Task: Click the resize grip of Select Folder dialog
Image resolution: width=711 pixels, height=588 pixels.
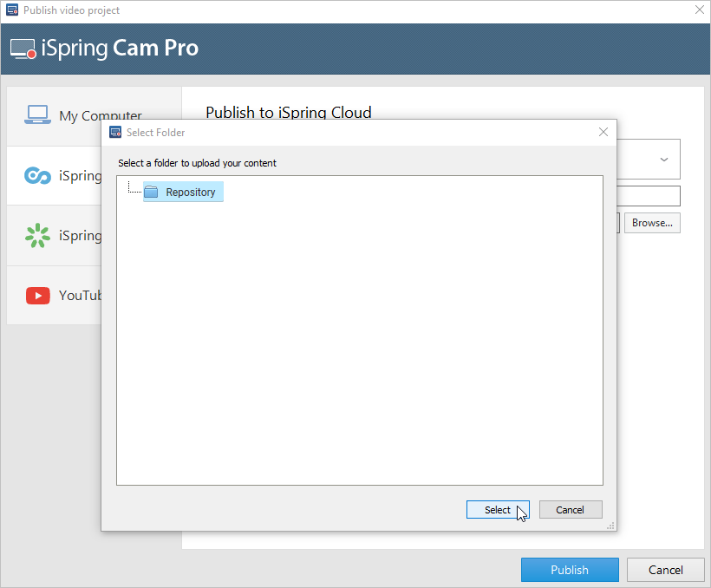Action: 610,526
